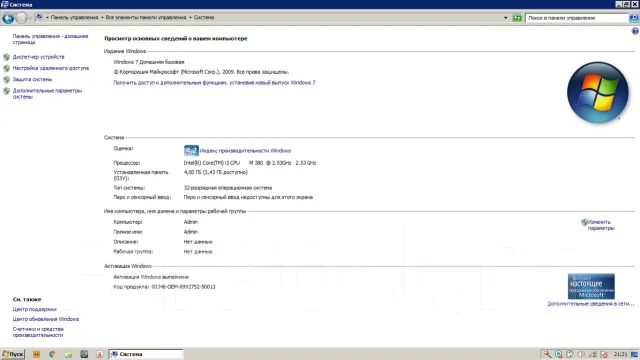Open Защита системы link
This screenshot has width=640, height=360.
[x=32, y=79]
